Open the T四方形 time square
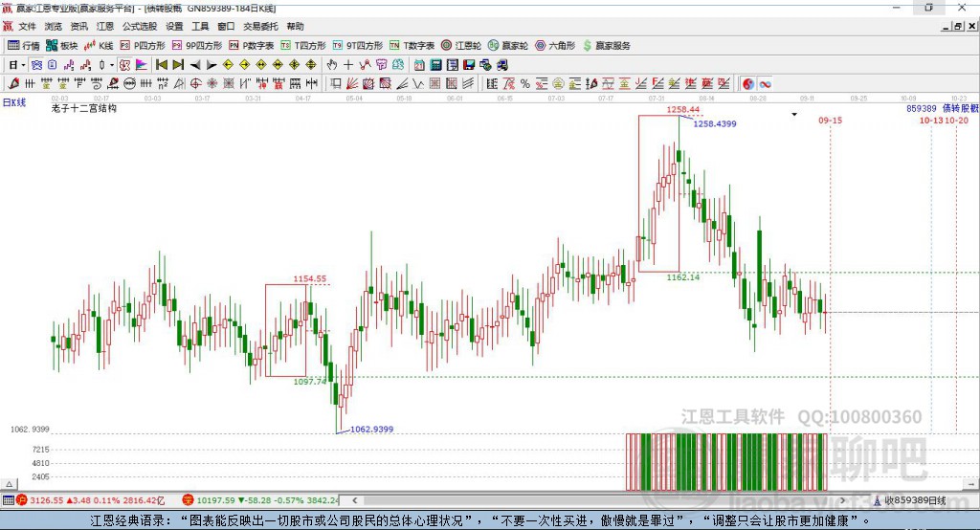 [x=303, y=46]
